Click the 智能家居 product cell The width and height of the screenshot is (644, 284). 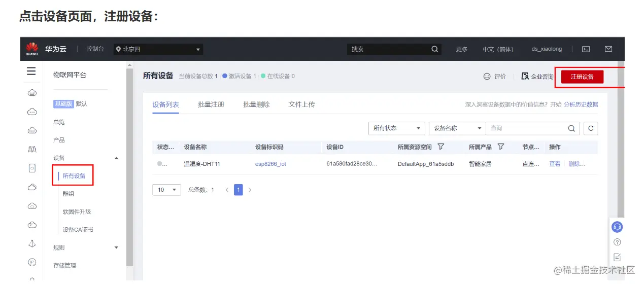(x=480, y=164)
